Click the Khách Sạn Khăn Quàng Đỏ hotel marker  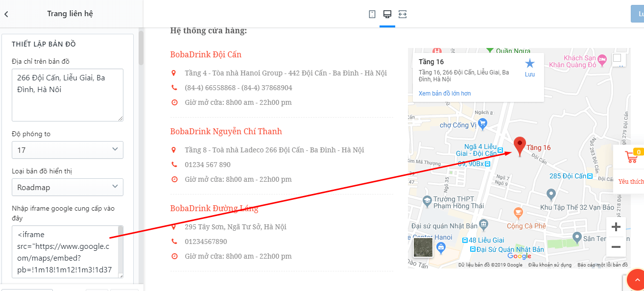pyautogui.click(x=602, y=59)
